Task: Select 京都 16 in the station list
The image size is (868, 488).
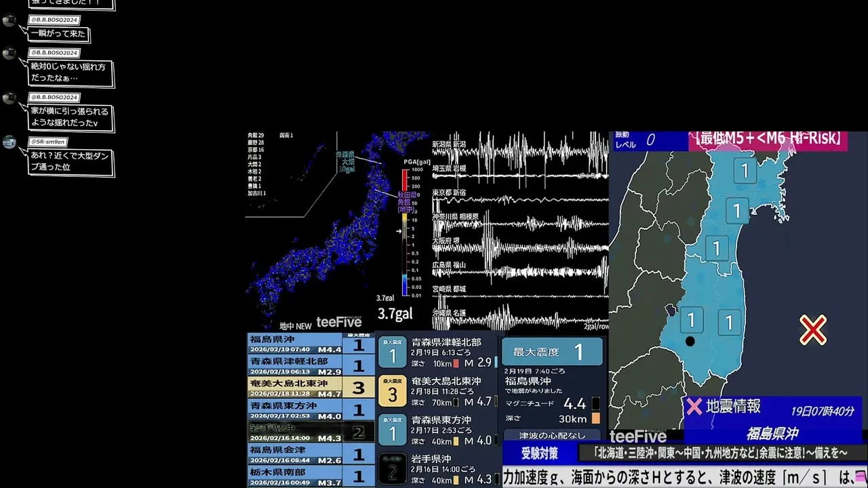Action: [x=256, y=150]
